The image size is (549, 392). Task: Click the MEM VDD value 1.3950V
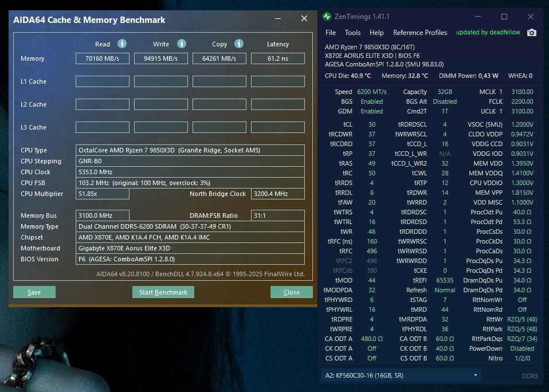click(x=522, y=163)
